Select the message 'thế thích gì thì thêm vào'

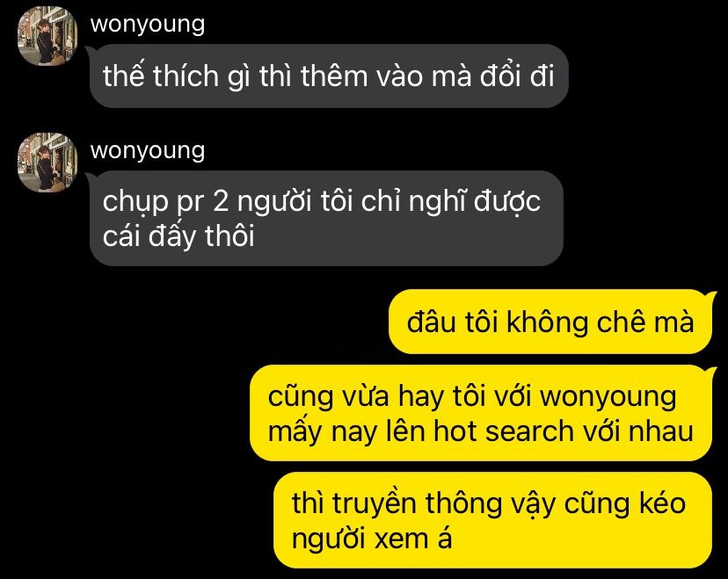[329, 76]
